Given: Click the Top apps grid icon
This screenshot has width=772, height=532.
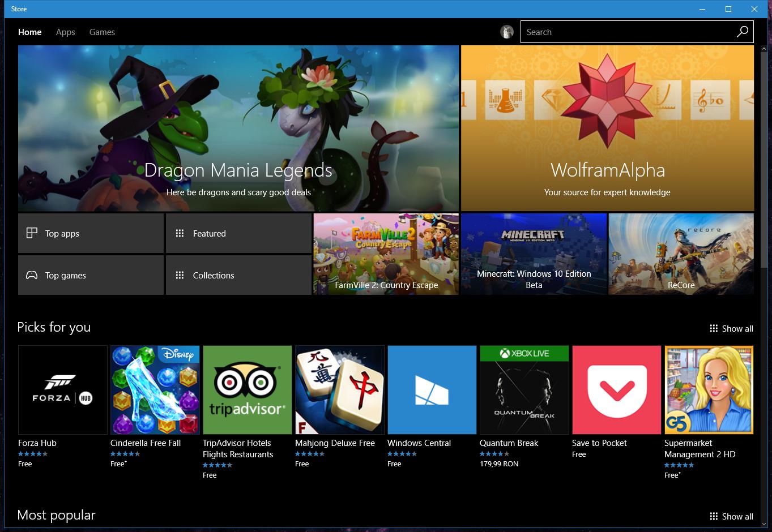Looking at the screenshot, I should point(32,233).
